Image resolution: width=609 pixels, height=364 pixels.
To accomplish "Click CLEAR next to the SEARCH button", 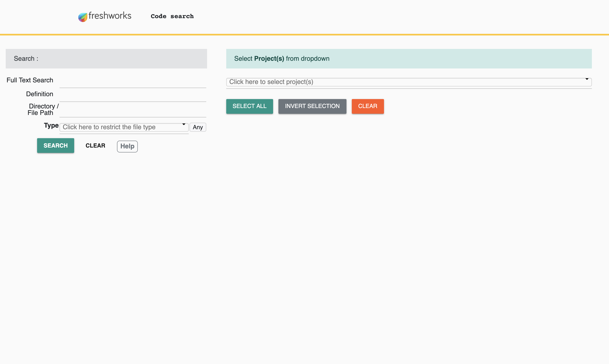I will (95, 146).
